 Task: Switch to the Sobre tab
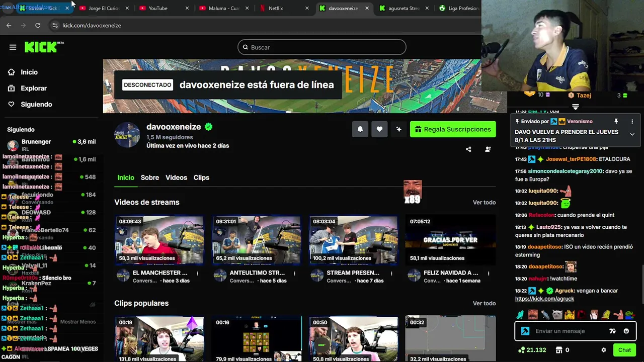[x=150, y=177]
